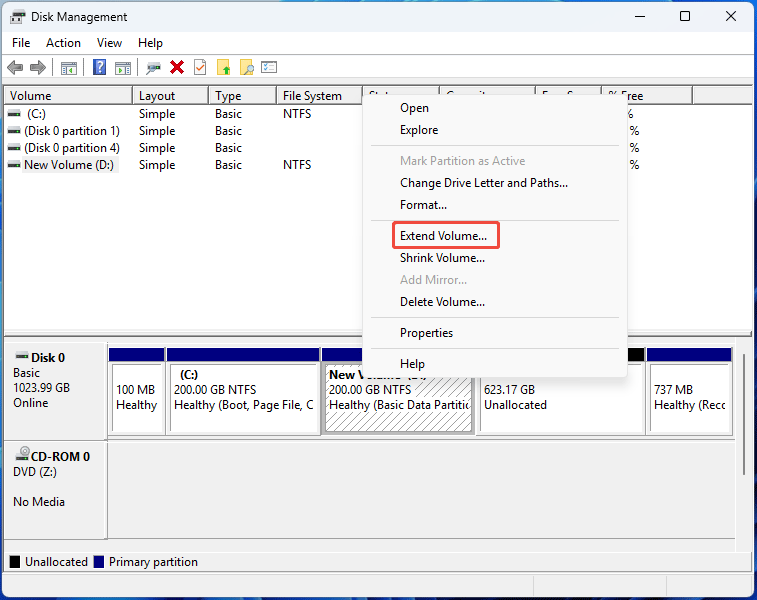Click the settings checklist toolbar icon
Viewport: 757px width, 600px height.
click(x=269, y=67)
